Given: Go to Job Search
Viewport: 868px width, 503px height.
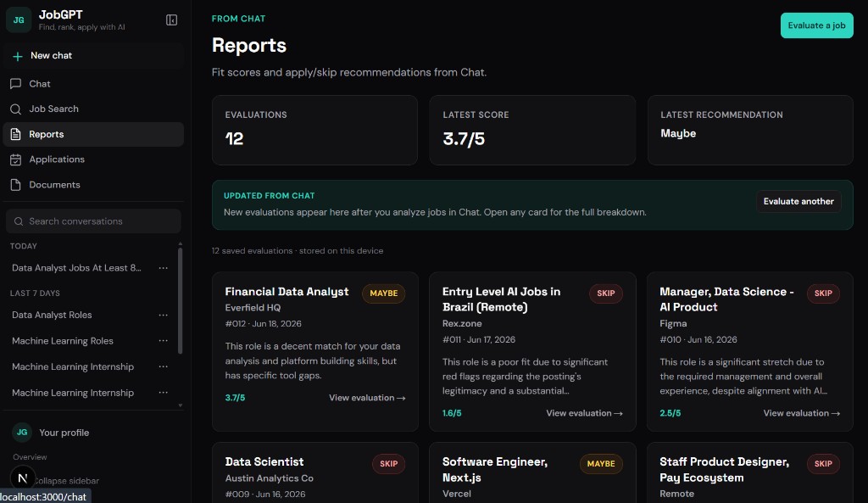Looking at the screenshot, I should [93, 109].
